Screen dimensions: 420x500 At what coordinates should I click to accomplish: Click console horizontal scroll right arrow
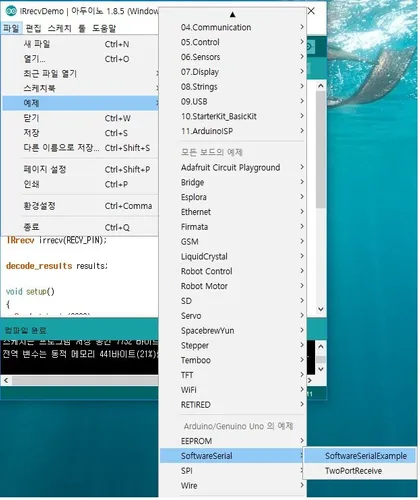click(310, 380)
